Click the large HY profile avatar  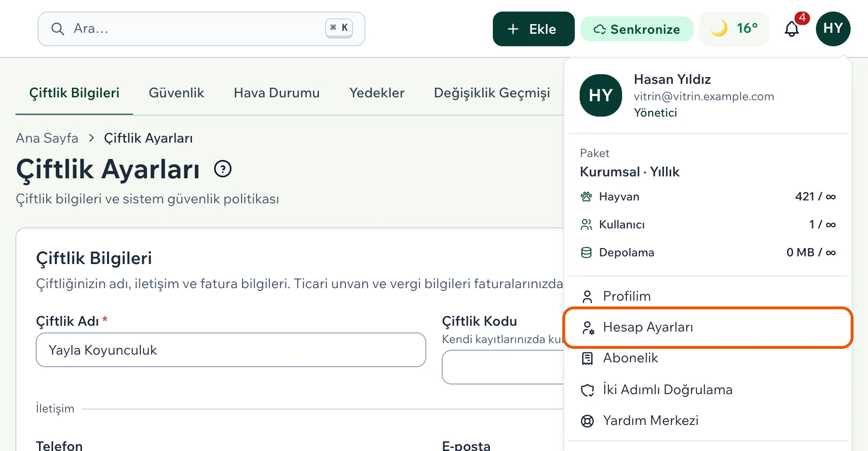601,95
